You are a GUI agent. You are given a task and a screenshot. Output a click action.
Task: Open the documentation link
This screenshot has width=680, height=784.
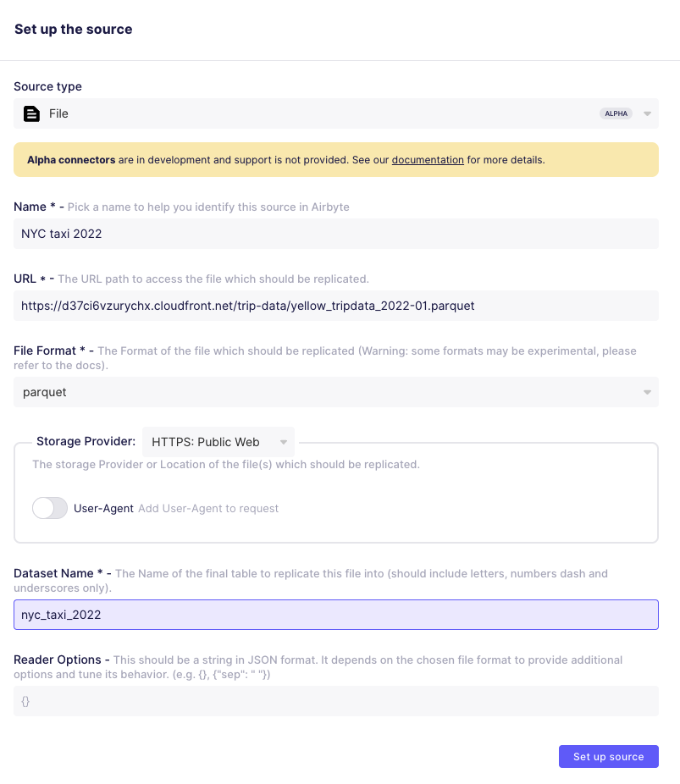[428, 159]
